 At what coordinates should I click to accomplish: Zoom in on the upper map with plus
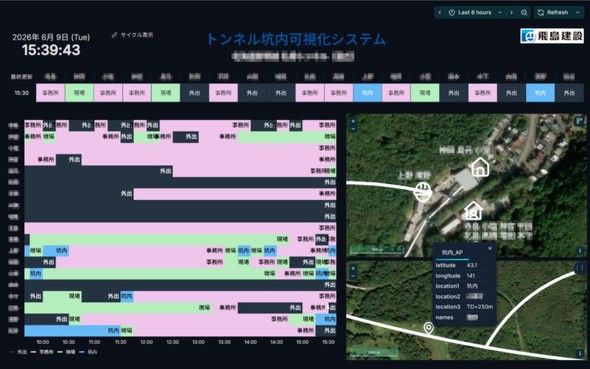[x=353, y=121]
